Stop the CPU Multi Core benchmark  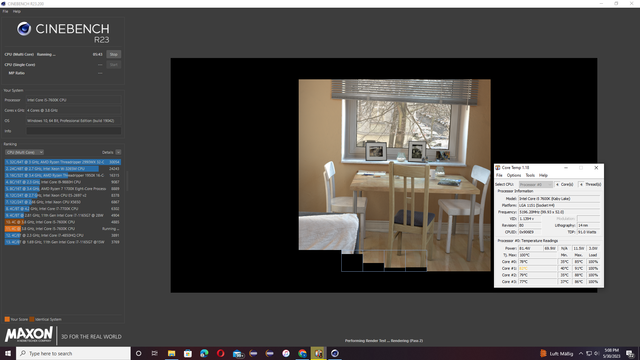[x=113, y=54]
